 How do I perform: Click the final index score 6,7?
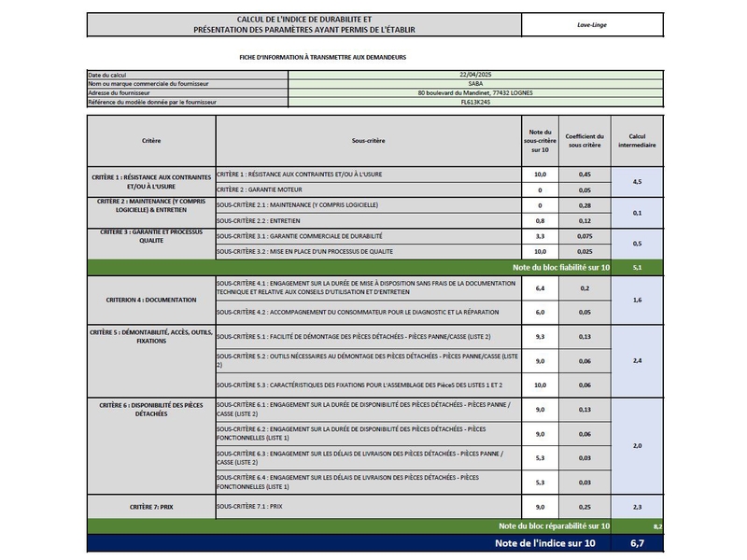pyautogui.click(x=637, y=542)
